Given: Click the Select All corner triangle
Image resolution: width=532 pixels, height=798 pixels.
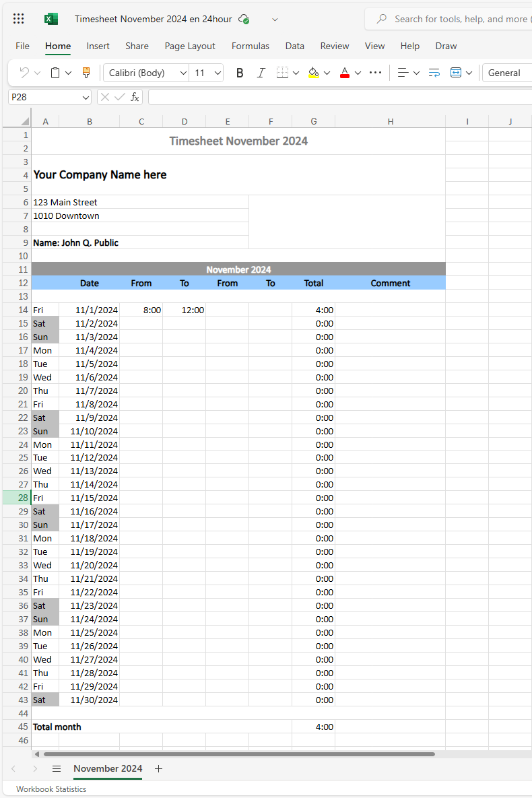Looking at the screenshot, I should coord(24,121).
